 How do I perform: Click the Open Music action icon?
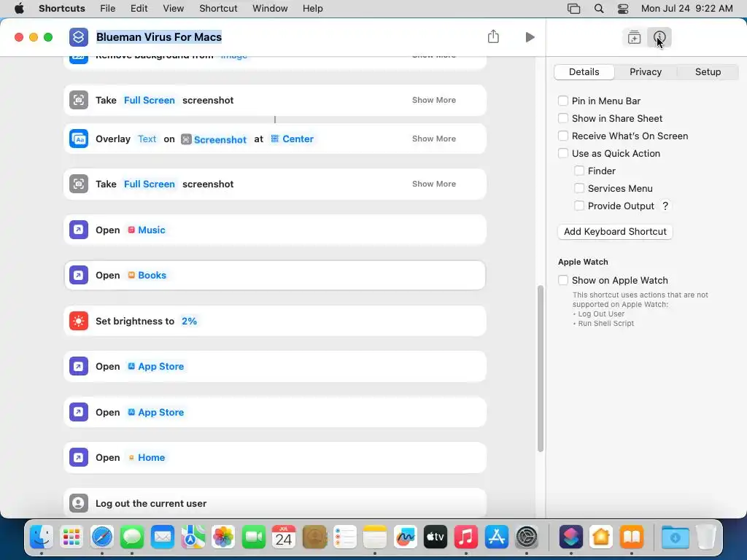pos(79,230)
